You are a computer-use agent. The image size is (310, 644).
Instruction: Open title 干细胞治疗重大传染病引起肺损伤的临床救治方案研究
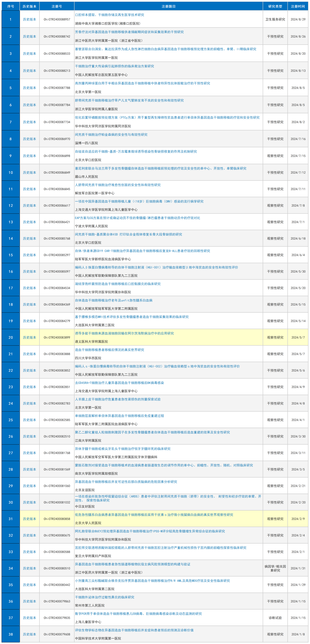point(114,66)
